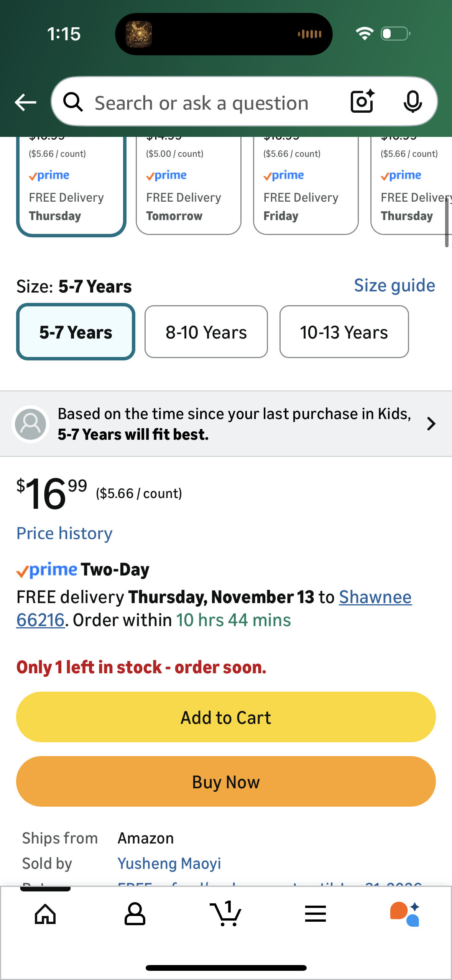
Task: Open the hamburger menu icon
Action: 315,914
